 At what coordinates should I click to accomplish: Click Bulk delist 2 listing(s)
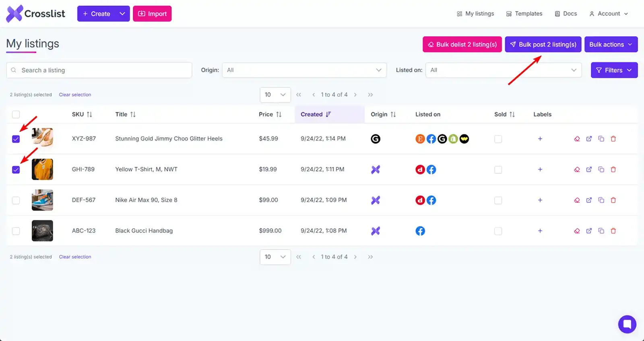click(462, 44)
